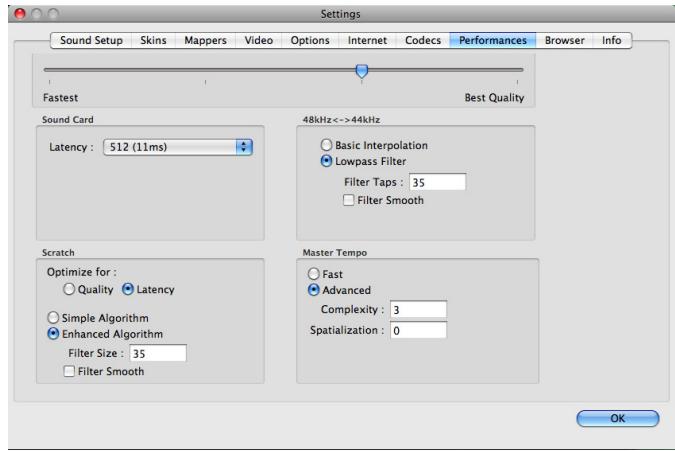Go to the Mappers tab
The height and width of the screenshot is (451, 675).
tap(205, 40)
